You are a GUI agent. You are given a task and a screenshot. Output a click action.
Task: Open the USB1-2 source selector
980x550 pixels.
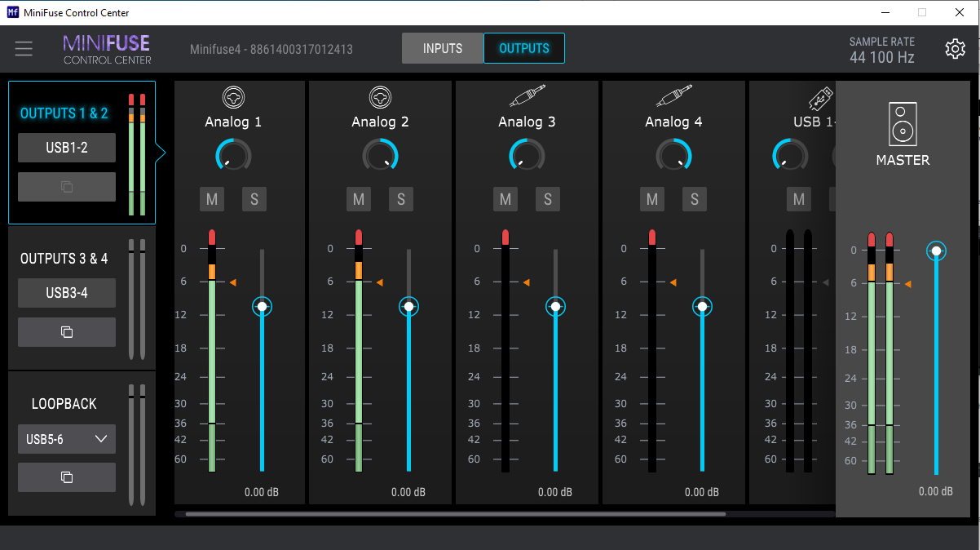click(x=67, y=148)
